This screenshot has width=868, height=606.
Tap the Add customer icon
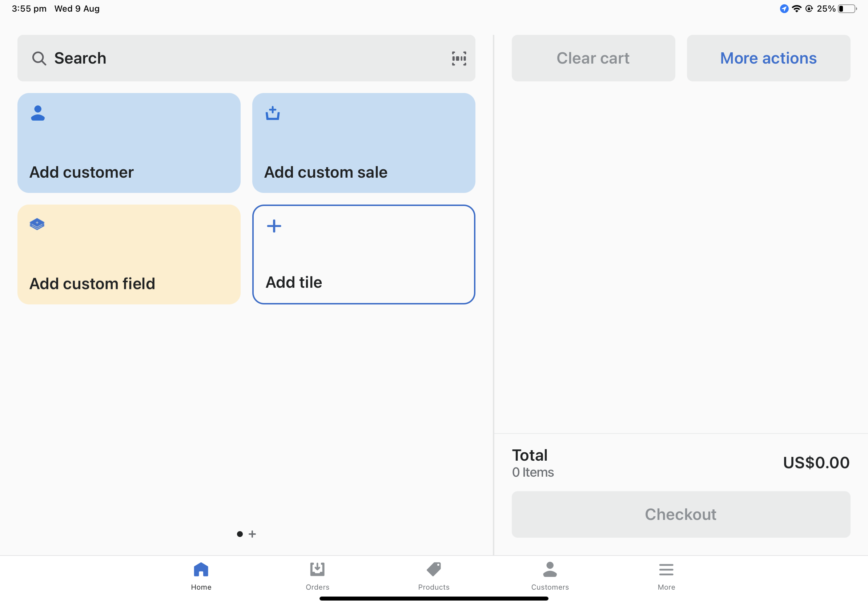point(37,112)
